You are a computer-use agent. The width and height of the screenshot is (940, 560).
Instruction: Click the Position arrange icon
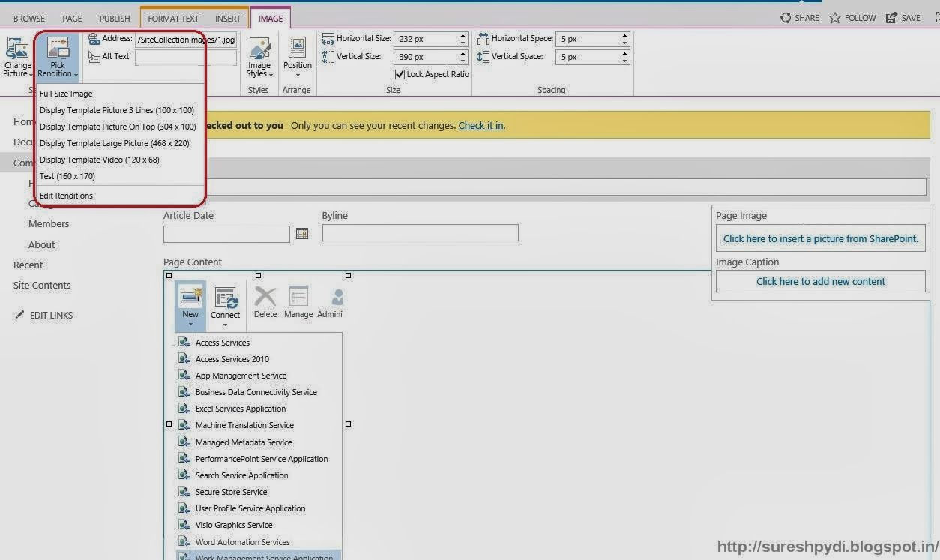pos(298,48)
